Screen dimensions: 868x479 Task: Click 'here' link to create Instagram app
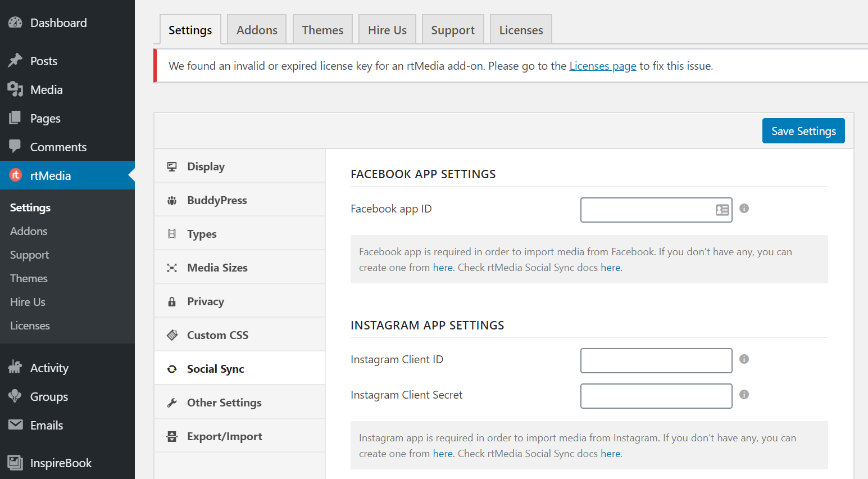click(443, 454)
